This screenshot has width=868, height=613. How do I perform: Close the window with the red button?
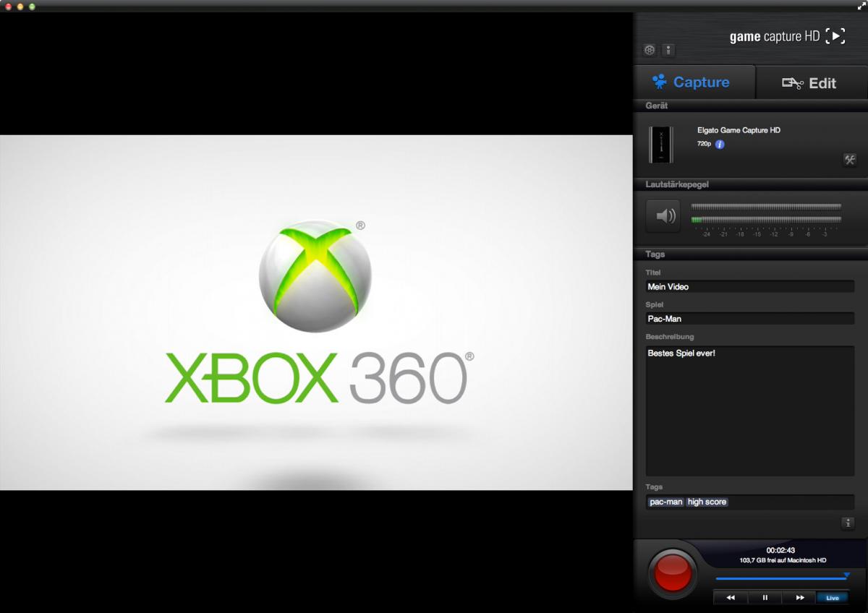point(9,7)
